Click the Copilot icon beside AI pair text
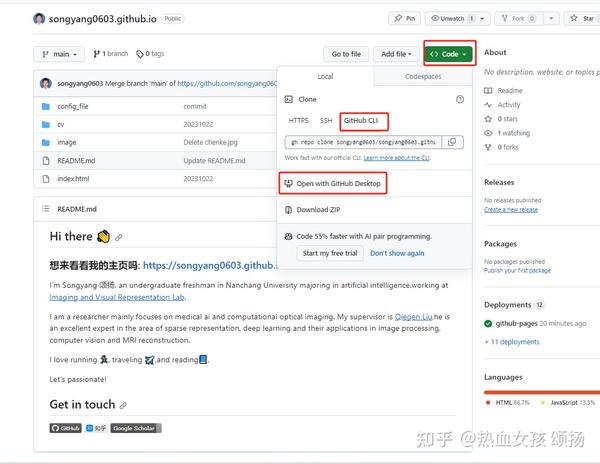Screen dimensions: 600x464 289,236
